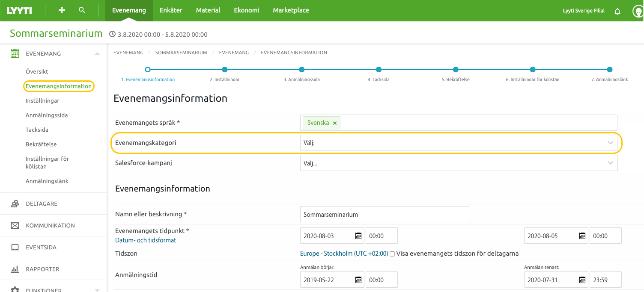
Task: Go to step 4 Tacksida marker
Action: (379, 69)
